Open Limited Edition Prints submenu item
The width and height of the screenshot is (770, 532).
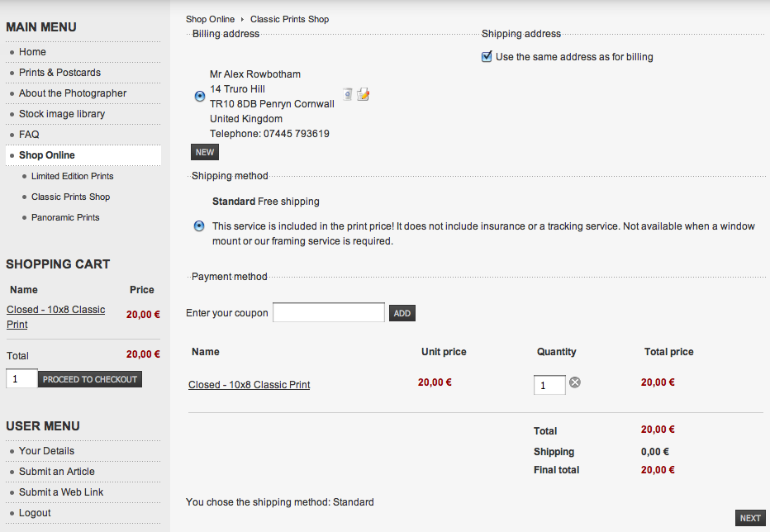click(72, 176)
